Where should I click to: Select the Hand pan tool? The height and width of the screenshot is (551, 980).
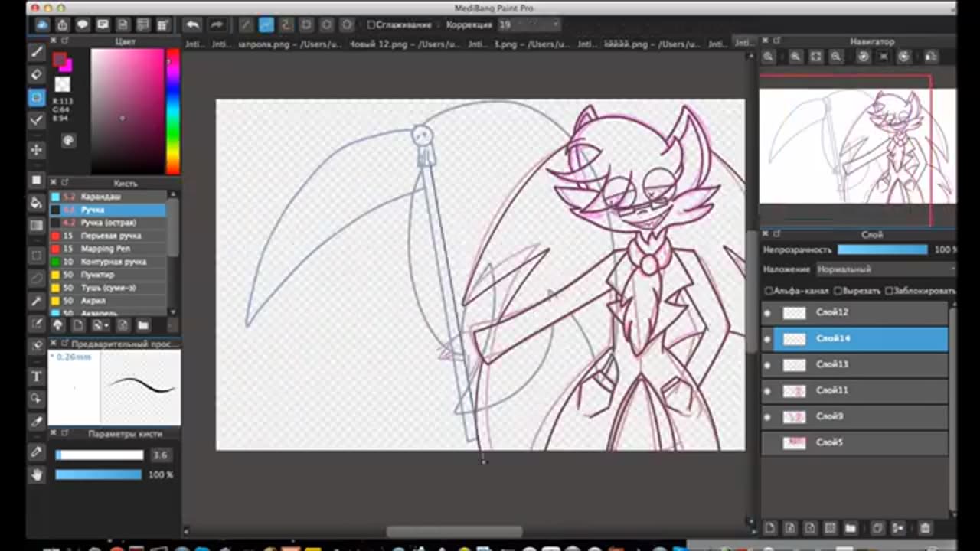point(36,475)
